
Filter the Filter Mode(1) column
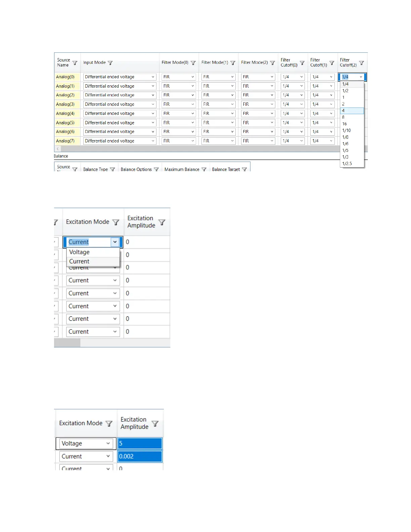(x=233, y=63)
